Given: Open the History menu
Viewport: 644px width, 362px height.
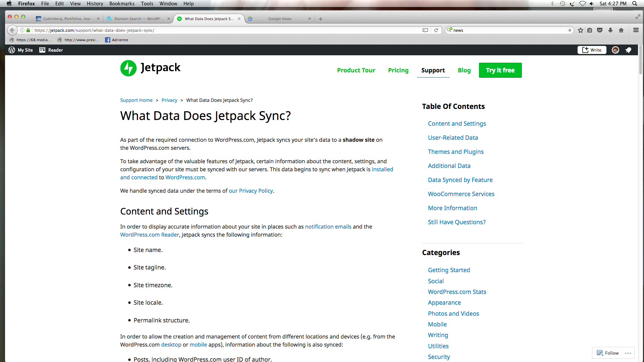Looking at the screenshot, I should (95, 4).
